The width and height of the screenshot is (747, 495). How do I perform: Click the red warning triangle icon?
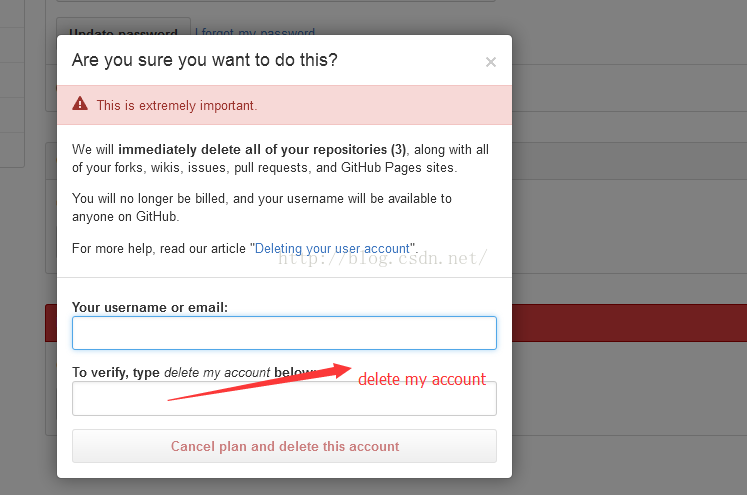[80, 103]
